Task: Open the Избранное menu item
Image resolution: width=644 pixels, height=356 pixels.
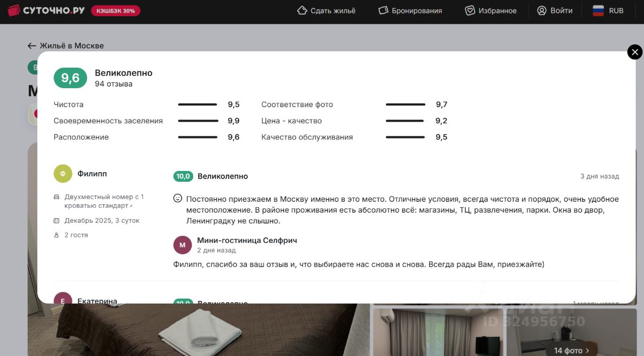Action: tap(497, 11)
